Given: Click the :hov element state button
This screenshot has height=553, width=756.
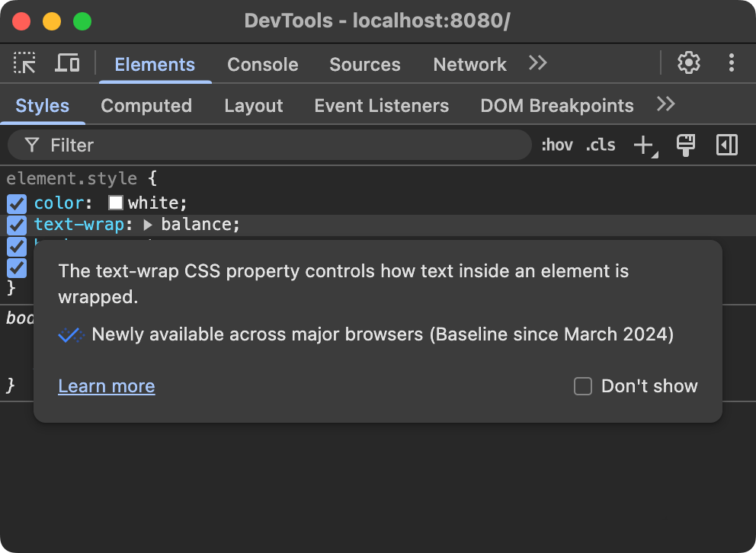Looking at the screenshot, I should point(557,145).
